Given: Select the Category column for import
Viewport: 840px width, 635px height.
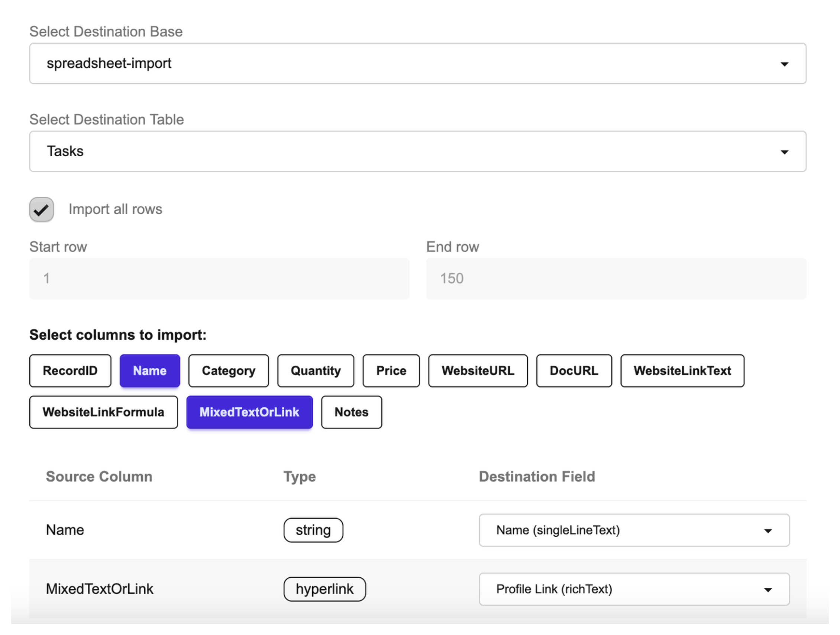Looking at the screenshot, I should pos(228,371).
